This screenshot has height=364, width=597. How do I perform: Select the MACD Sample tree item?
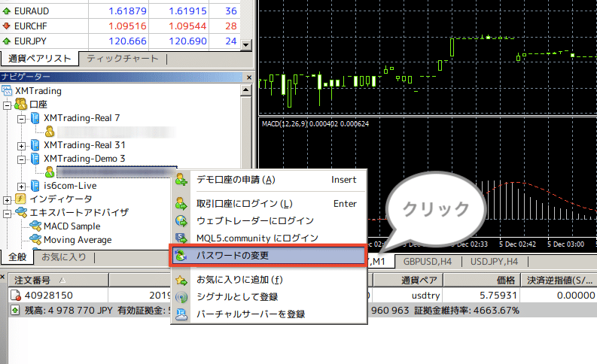72,226
